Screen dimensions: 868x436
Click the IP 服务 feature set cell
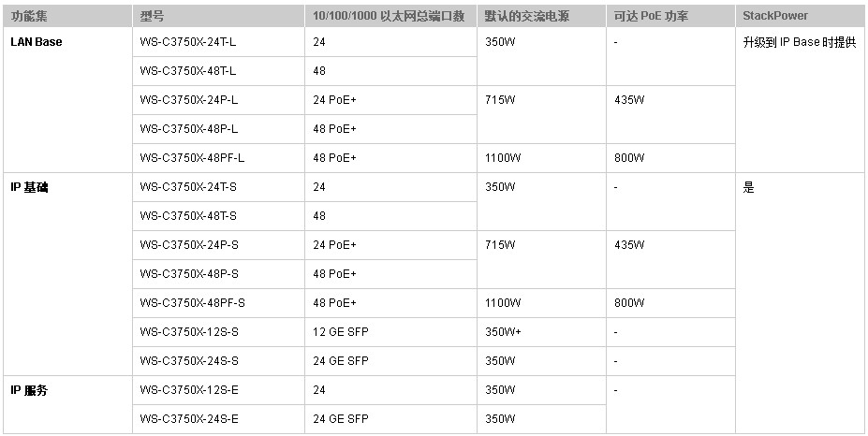[67, 404]
